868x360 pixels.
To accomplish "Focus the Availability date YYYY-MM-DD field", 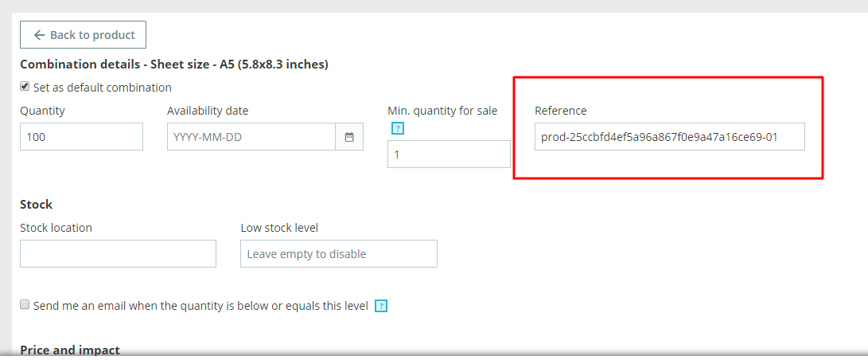I will 251,137.
